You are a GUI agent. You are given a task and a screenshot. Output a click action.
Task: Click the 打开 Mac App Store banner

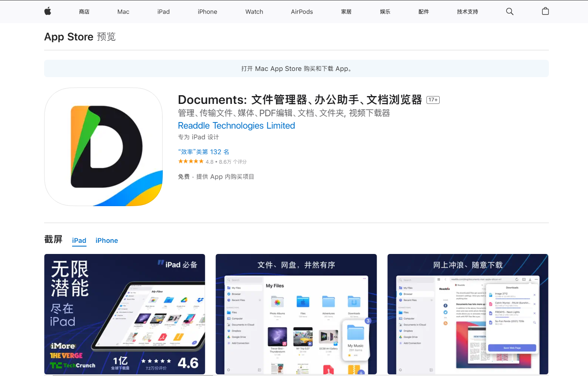pos(296,68)
